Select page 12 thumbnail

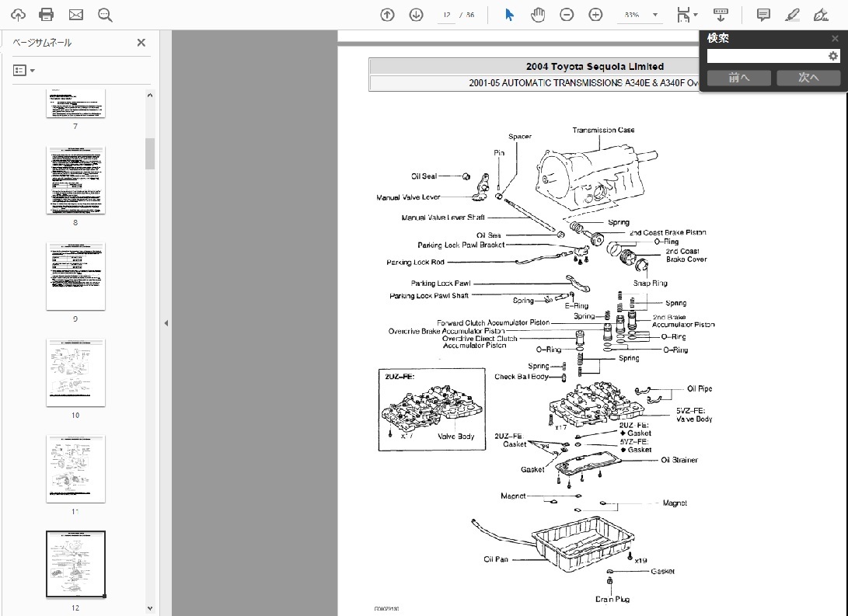75,564
